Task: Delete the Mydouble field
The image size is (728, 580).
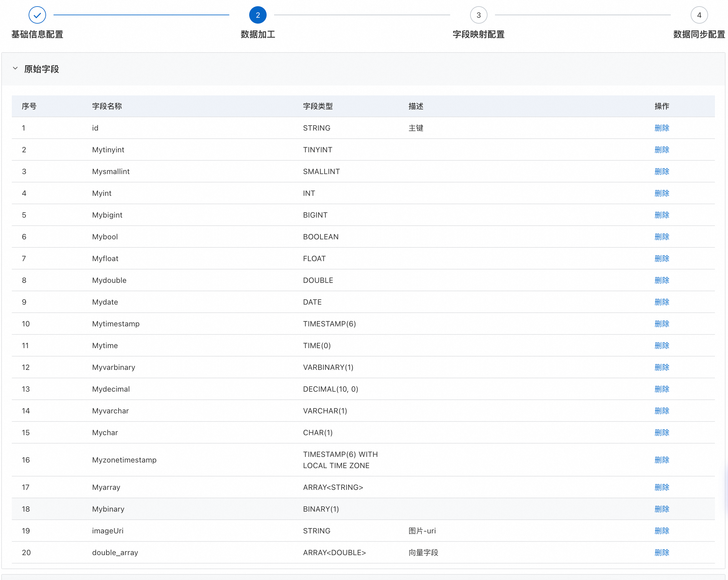Action: 661,280
